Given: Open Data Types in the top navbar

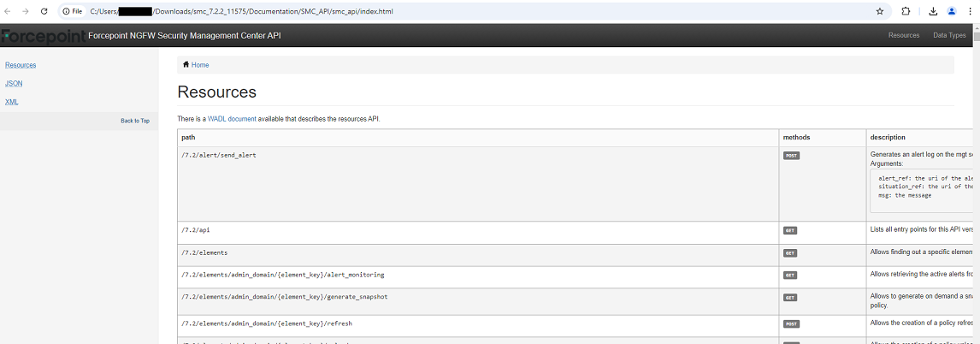Looking at the screenshot, I should pos(949,36).
